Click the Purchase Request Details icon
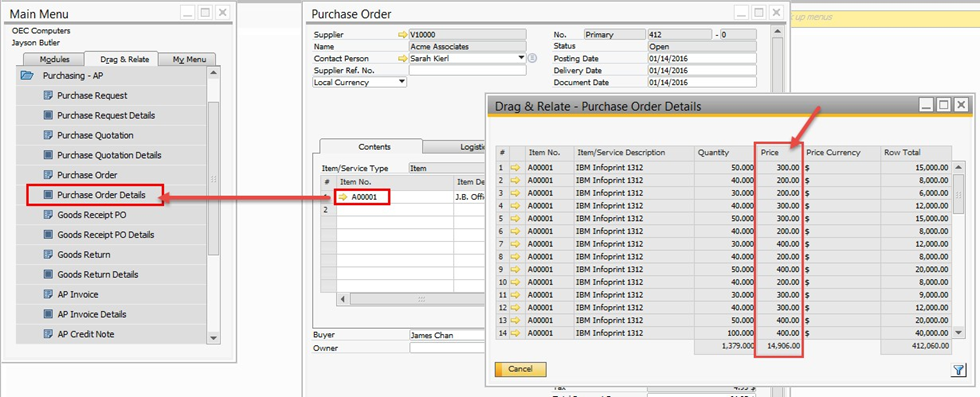980x397 pixels. click(x=48, y=116)
